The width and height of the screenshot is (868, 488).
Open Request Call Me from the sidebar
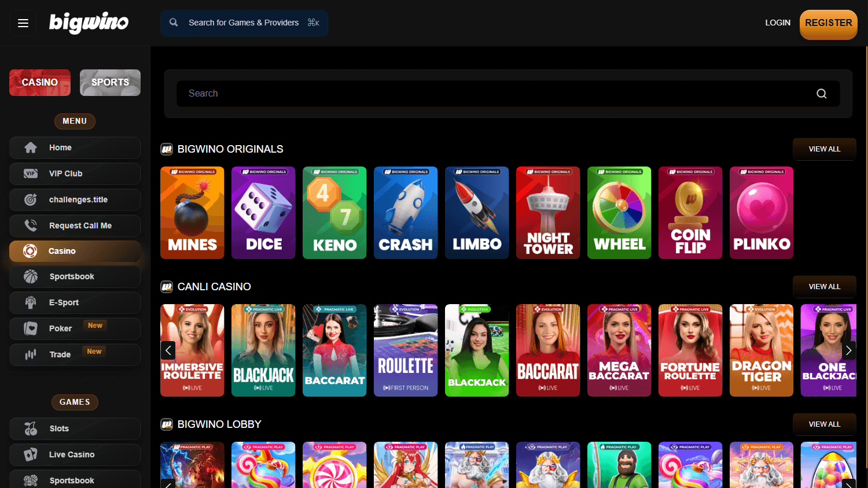(31, 225)
